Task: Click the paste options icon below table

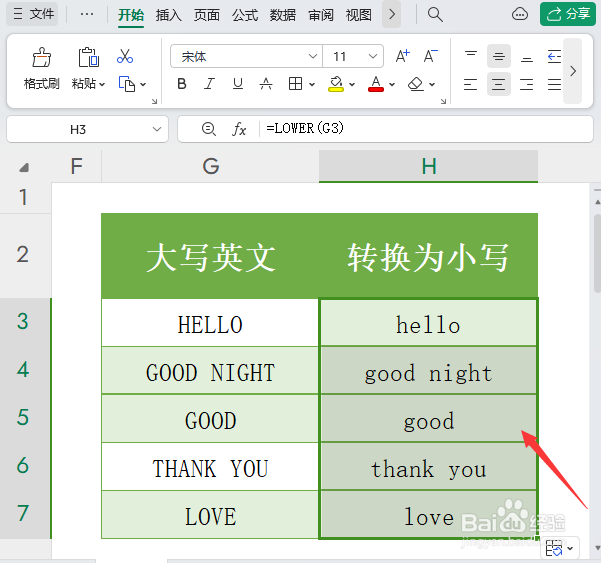Action: tap(554, 549)
